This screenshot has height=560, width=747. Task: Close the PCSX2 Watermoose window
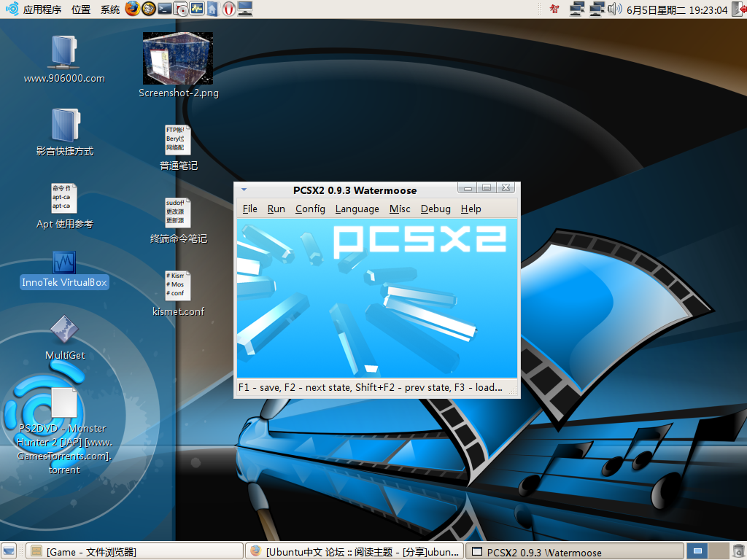[x=506, y=188]
